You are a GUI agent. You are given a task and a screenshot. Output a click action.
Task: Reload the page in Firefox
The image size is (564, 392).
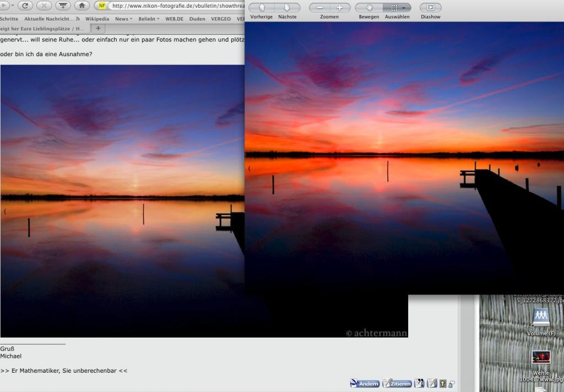point(25,6)
